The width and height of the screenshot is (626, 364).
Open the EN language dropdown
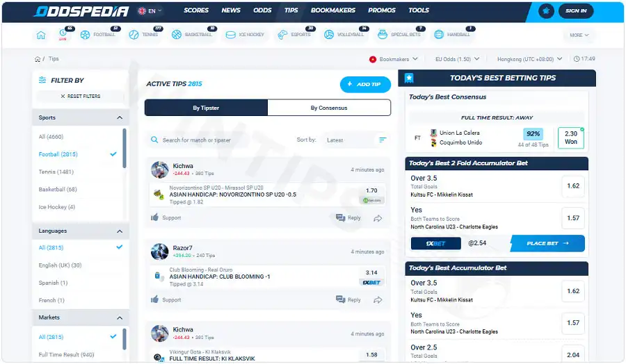coord(150,10)
